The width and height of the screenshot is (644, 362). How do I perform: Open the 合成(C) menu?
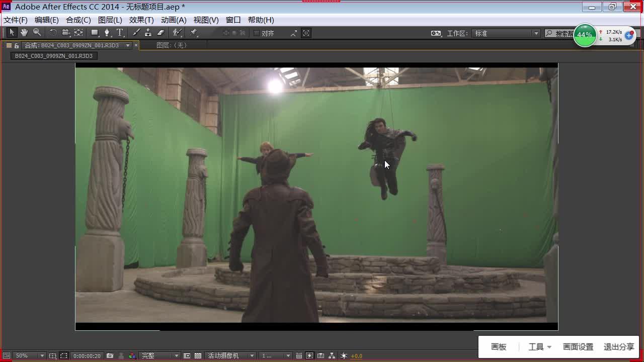(x=78, y=20)
